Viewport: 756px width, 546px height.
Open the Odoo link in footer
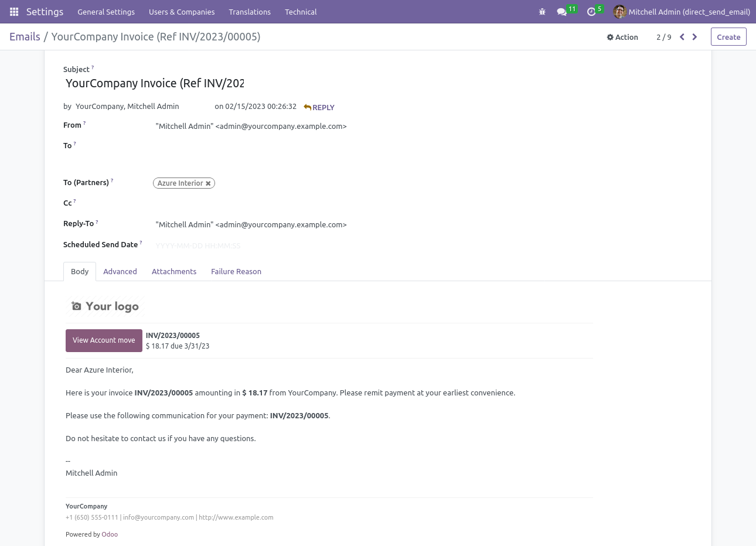tap(110, 534)
